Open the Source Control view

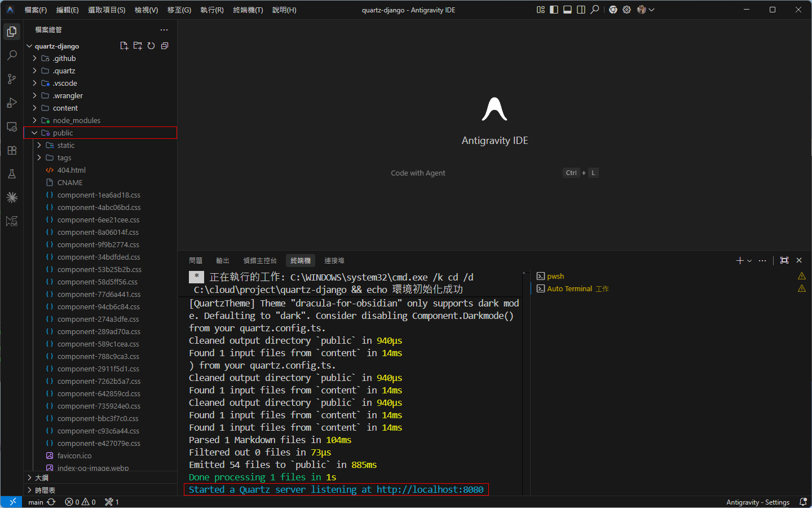pyautogui.click(x=12, y=79)
